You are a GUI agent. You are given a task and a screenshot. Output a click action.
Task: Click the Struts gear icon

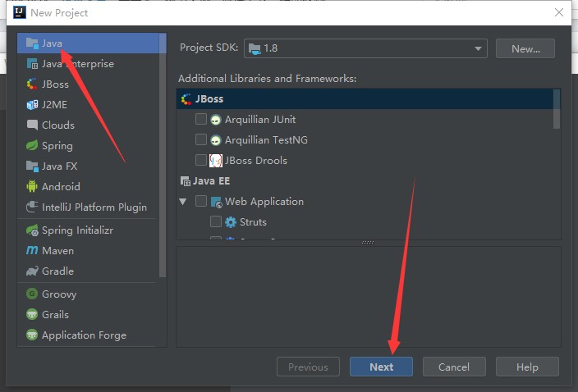231,222
